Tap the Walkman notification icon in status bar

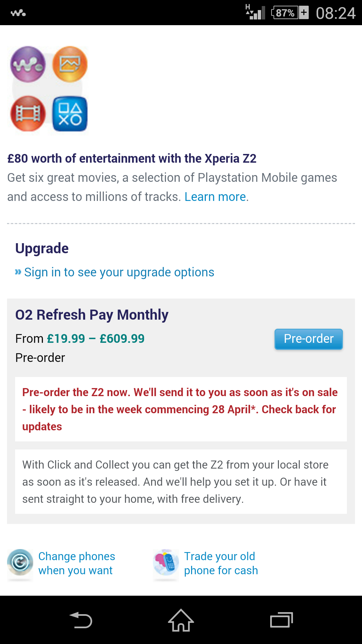(x=18, y=13)
